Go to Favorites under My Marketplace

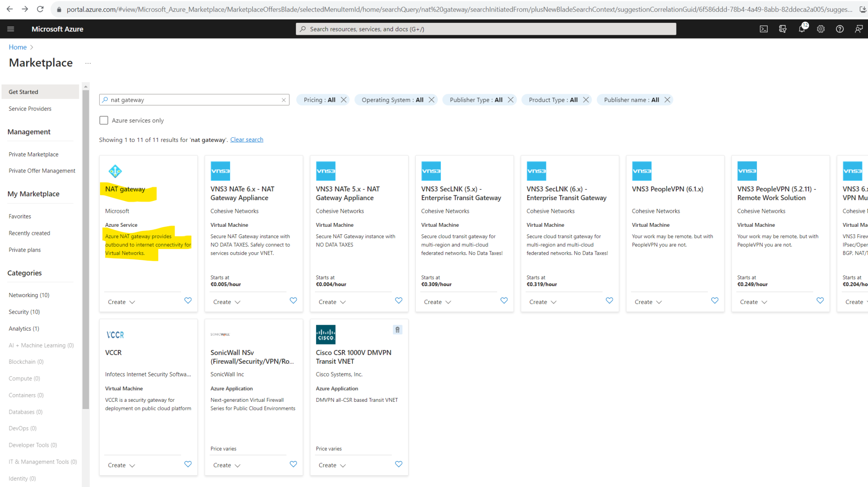[x=20, y=217]
